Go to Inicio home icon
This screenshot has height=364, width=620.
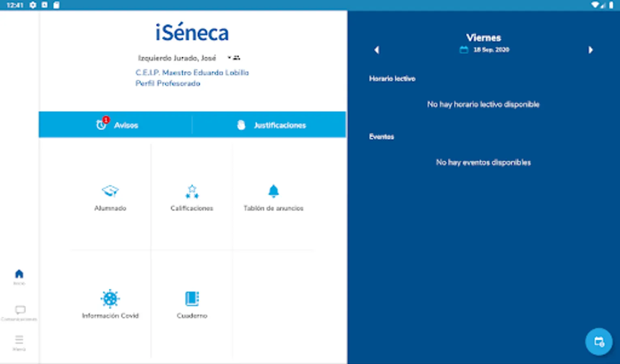[19, 274]
